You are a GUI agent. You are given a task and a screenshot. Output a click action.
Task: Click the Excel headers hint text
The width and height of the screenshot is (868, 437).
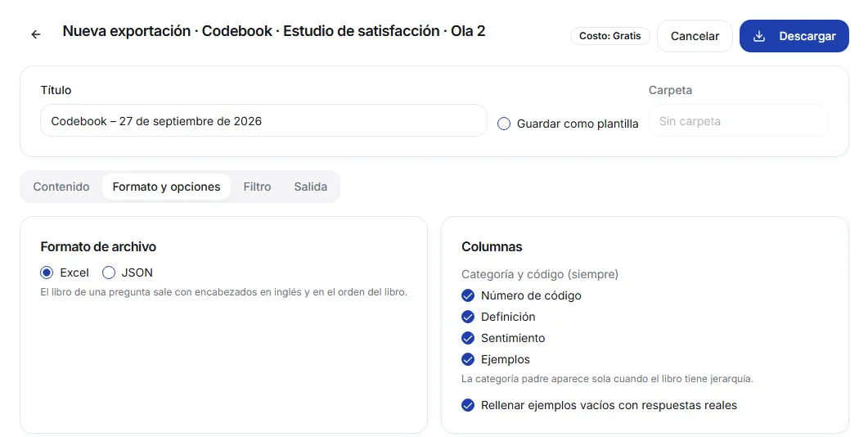pos(223,292)
